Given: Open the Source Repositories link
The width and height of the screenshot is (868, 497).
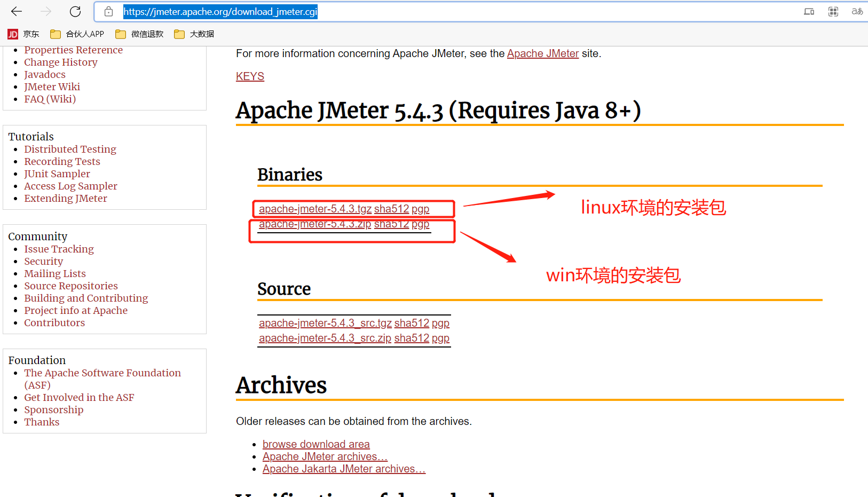Looking at the screenshot, I should click(x=71, y=286).
